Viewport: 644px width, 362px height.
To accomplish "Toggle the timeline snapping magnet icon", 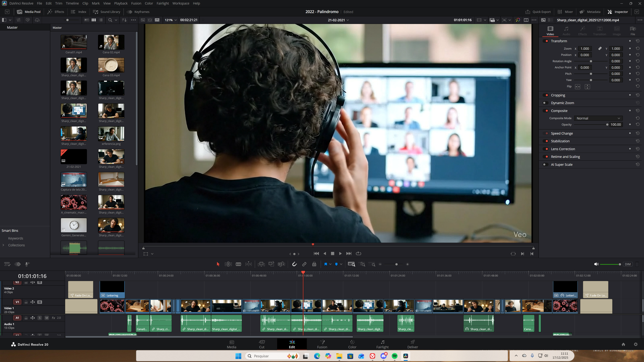I will click(294, 264).
